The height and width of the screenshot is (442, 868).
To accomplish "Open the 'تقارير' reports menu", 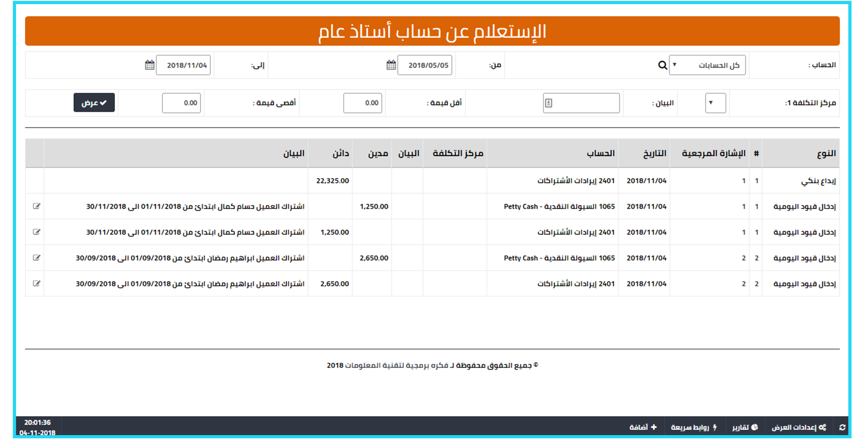I will [745, 427].
